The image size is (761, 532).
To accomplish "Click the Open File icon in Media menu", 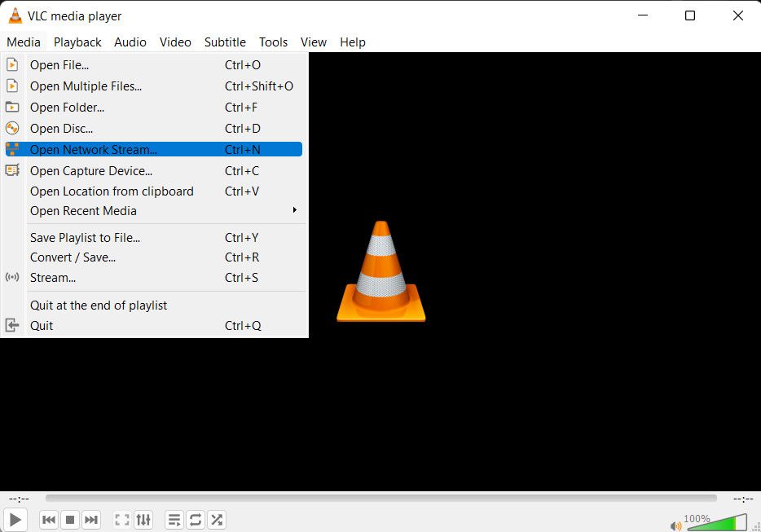I will (12, 64).
